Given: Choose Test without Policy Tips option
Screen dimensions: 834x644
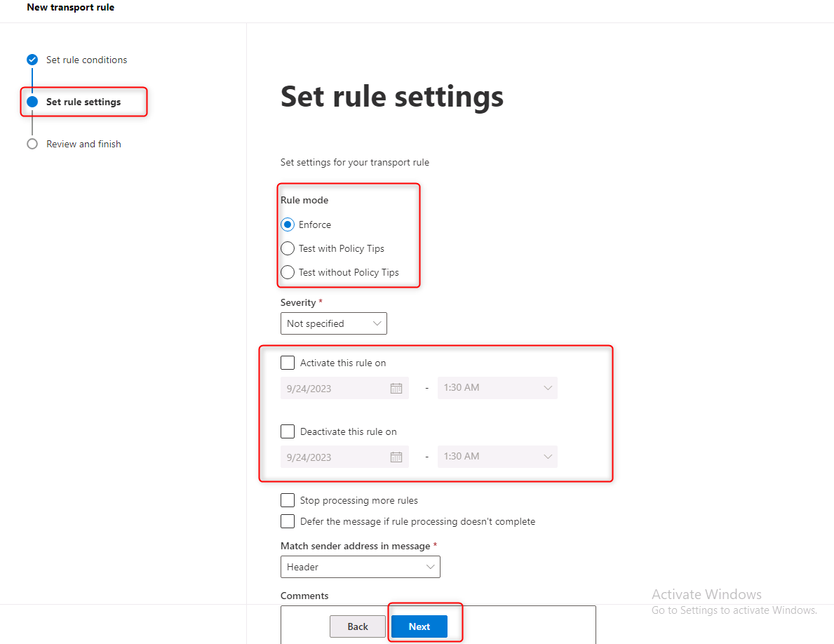Looking at the screenshot, I should tap(288, 272).
